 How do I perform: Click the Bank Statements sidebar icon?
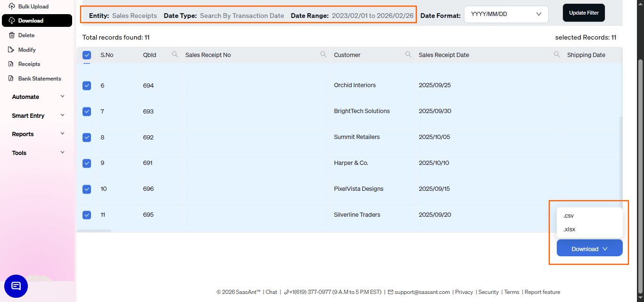click(x=11, y=78)
